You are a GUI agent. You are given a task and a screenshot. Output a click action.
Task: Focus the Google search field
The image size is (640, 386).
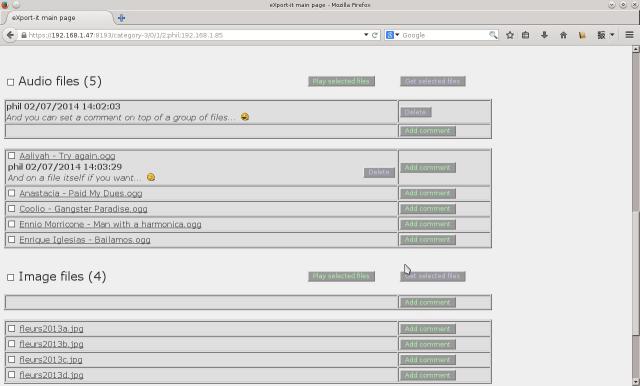click(445, 35)
